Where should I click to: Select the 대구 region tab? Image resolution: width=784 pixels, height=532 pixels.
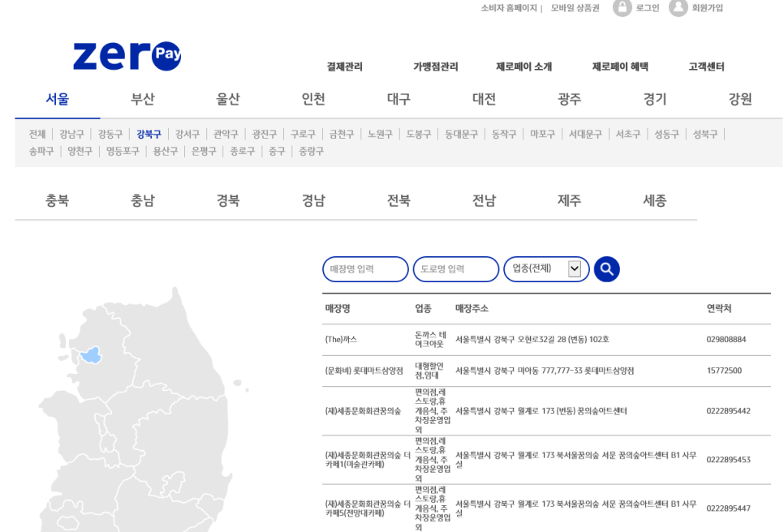tap(398, 99)
